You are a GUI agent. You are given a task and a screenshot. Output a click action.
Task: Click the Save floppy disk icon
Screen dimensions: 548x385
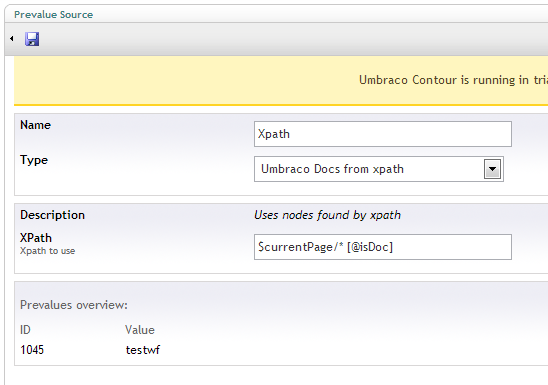point(32,39)
